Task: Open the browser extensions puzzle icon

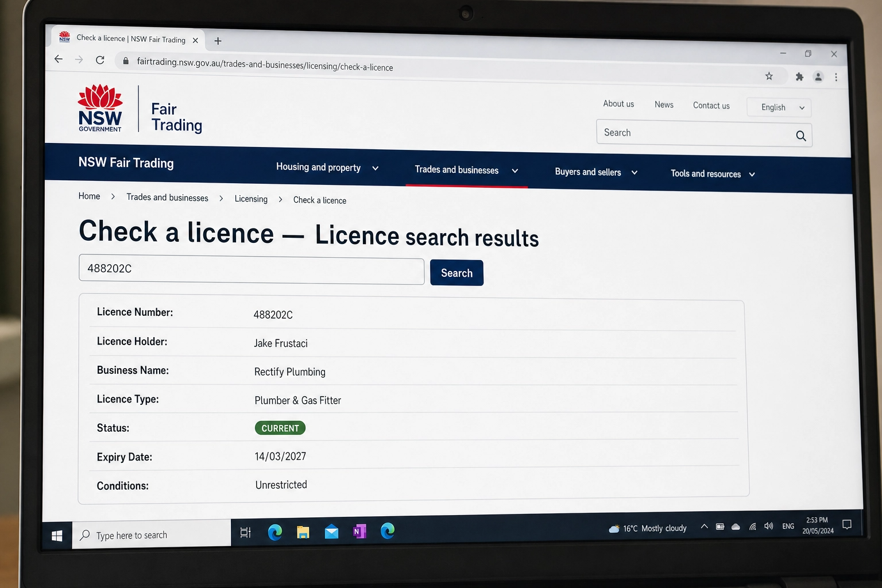Action: [799, 76]
